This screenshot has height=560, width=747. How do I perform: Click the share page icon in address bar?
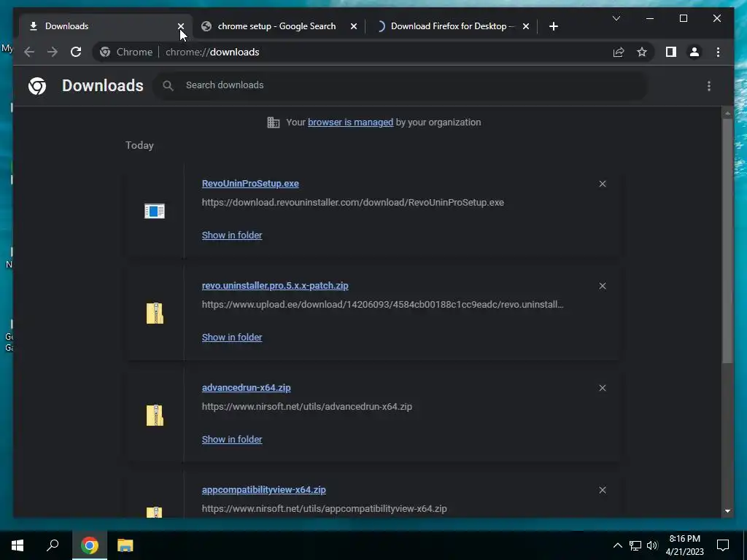tap(619, 52)
